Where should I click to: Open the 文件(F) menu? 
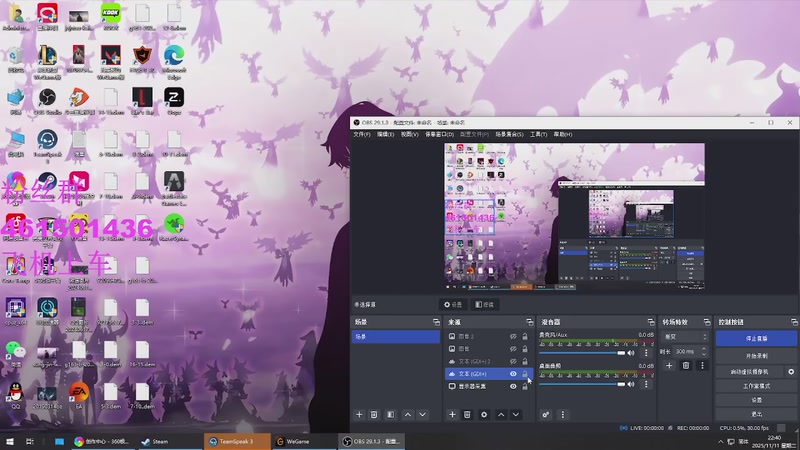[362, 135]
